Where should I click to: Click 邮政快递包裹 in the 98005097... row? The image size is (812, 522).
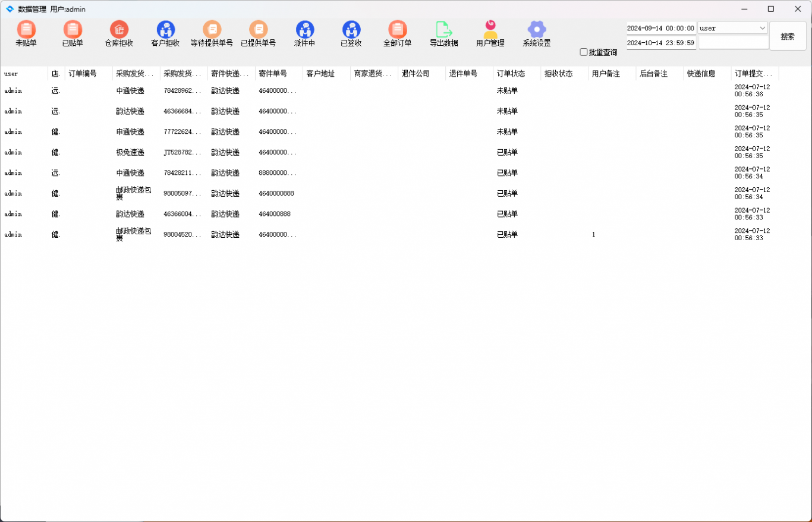(134, 193)
